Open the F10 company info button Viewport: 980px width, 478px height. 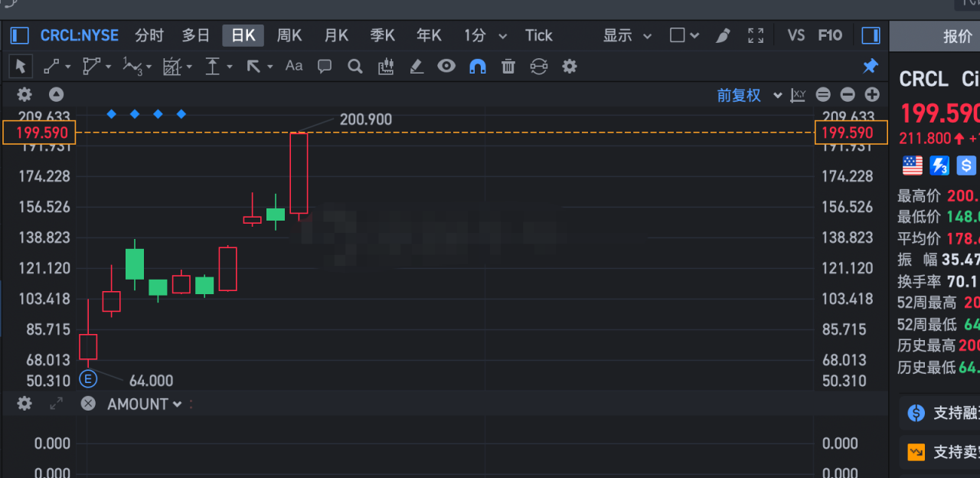click(830, 35)
